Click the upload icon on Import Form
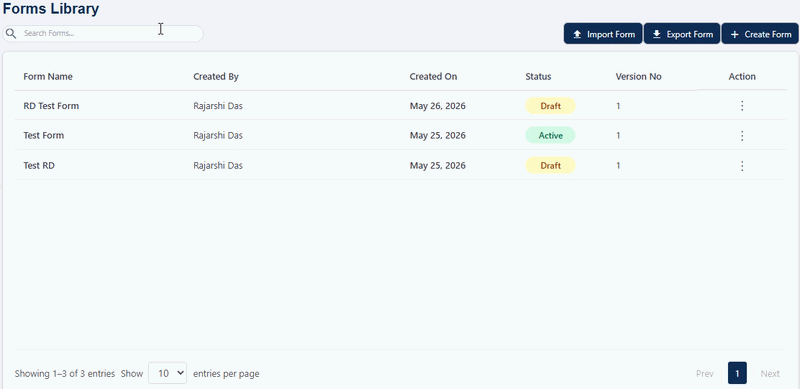The image size is (800, 389). pos(577,34)
